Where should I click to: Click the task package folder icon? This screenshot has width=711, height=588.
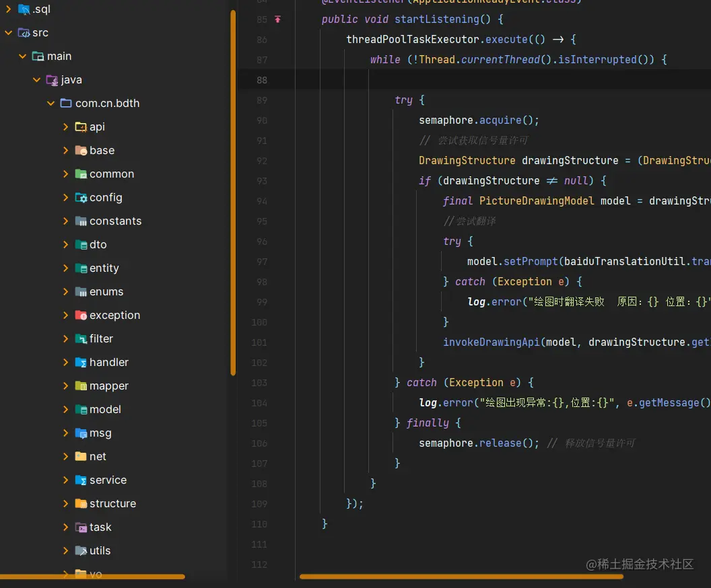81,527
